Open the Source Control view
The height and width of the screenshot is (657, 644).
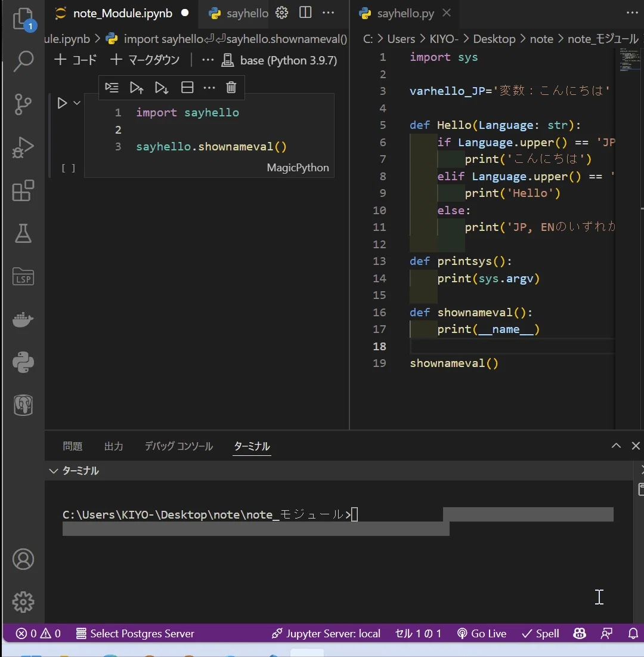[23, 104]
